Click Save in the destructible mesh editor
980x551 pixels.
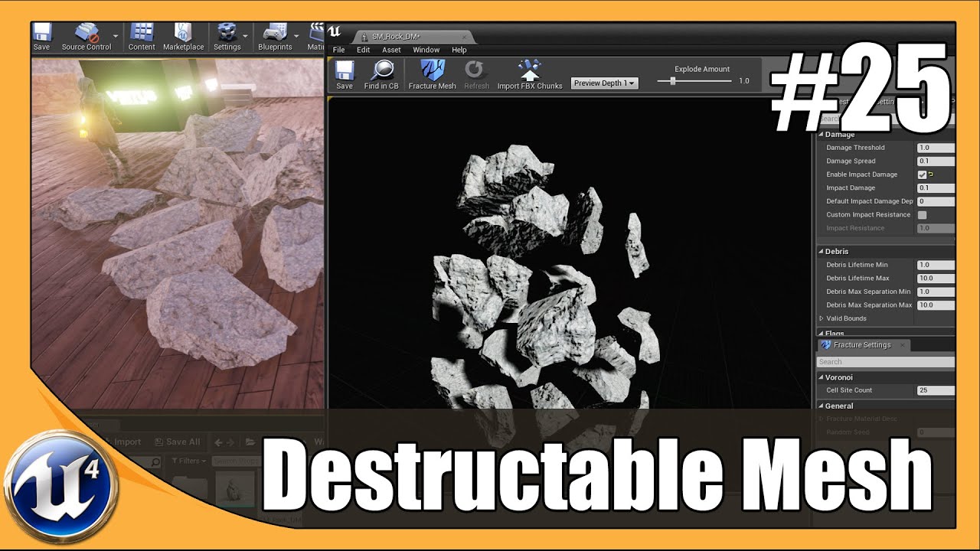[x=345, y=74]
